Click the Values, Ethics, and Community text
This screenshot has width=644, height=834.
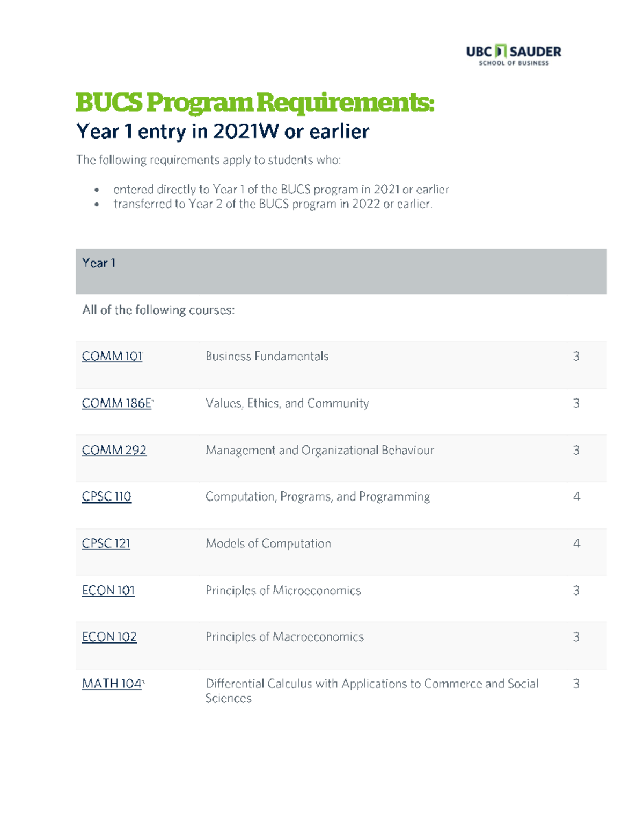[287, 403]
